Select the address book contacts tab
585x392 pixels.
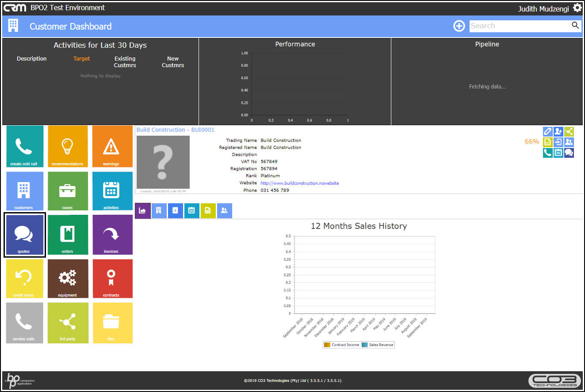tap(176, 211)
